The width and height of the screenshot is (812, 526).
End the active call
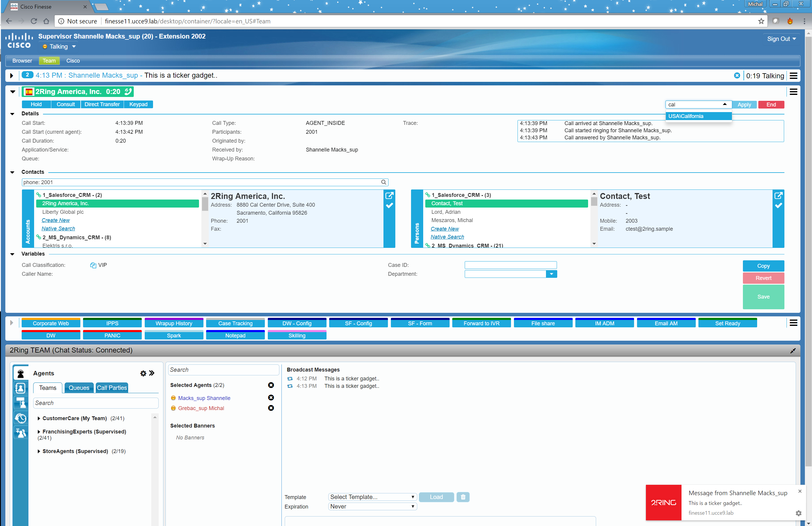pos(771,105)
